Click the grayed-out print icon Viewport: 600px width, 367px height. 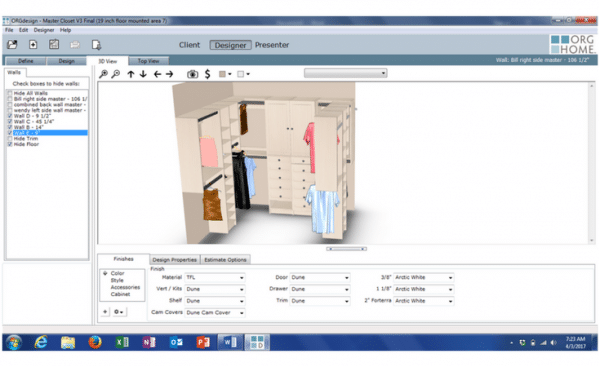point(75,45)
